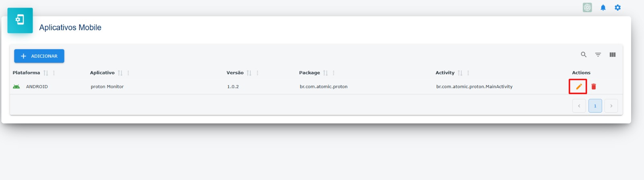The image size is (644, 180).
Task: Delete the proton Monitor app entry
Action: (x=594, y=86)
